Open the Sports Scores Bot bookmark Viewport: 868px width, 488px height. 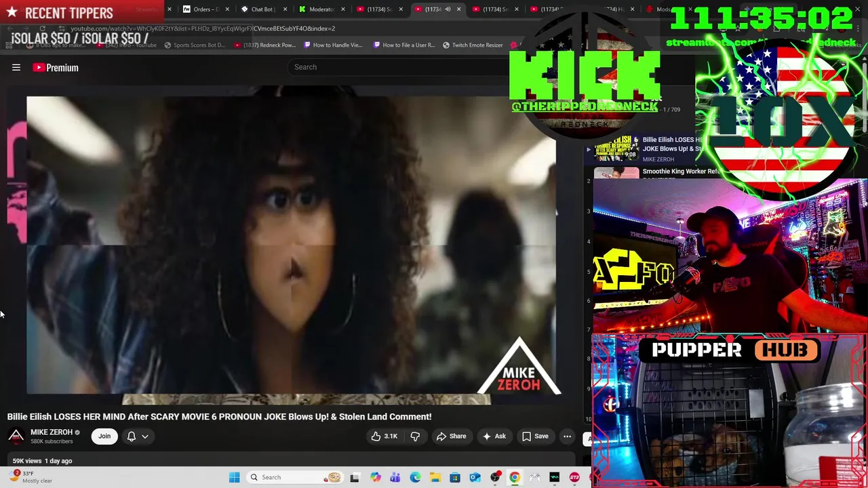point(194,45)
